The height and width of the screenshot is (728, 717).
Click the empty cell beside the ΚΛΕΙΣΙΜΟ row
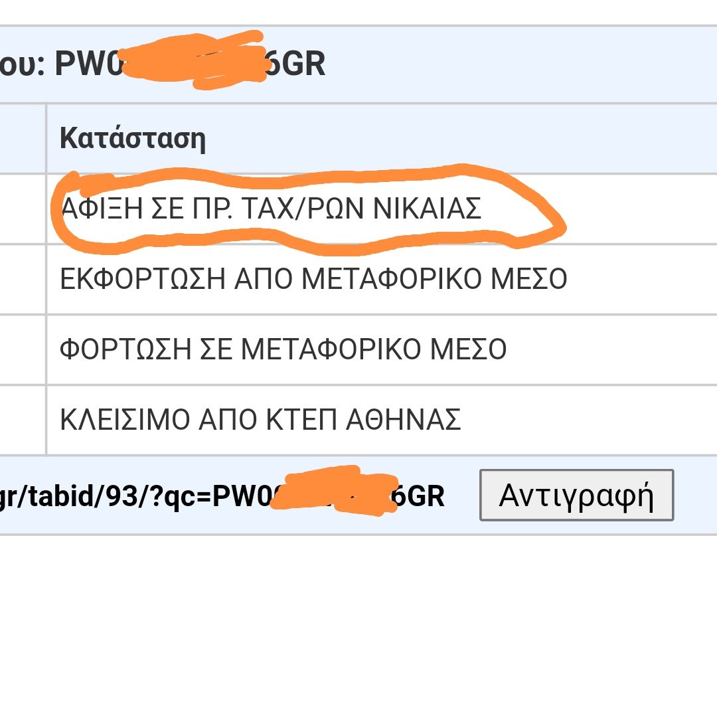coord(23,420)
